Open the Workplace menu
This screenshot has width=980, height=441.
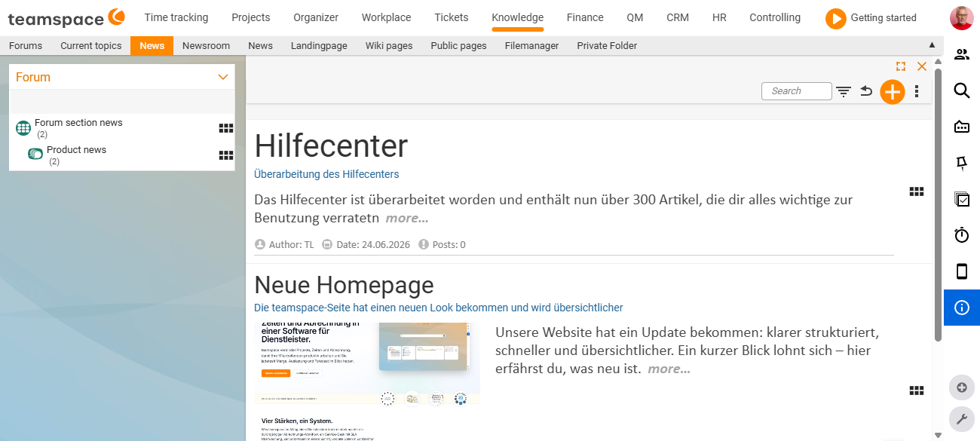coord(387,17)
